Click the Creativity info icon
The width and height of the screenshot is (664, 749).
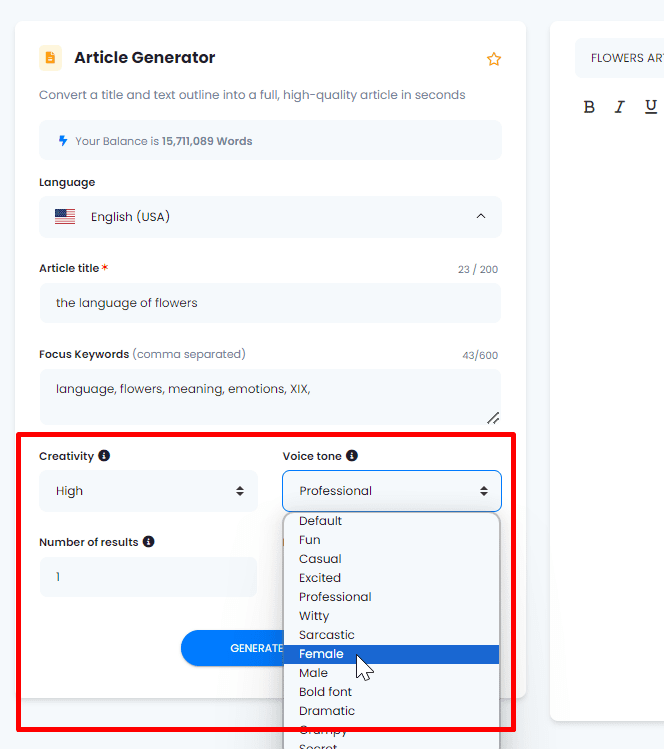[104, 456]
